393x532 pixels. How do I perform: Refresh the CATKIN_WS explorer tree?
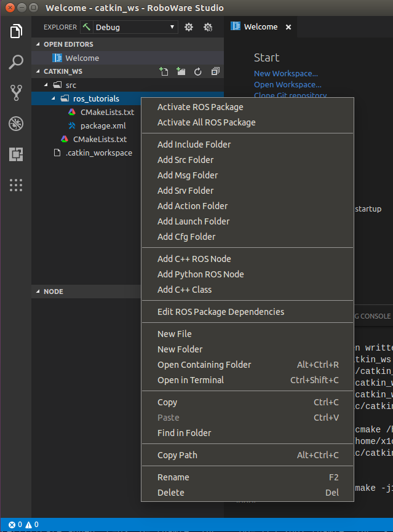click(x=198, y=71)
